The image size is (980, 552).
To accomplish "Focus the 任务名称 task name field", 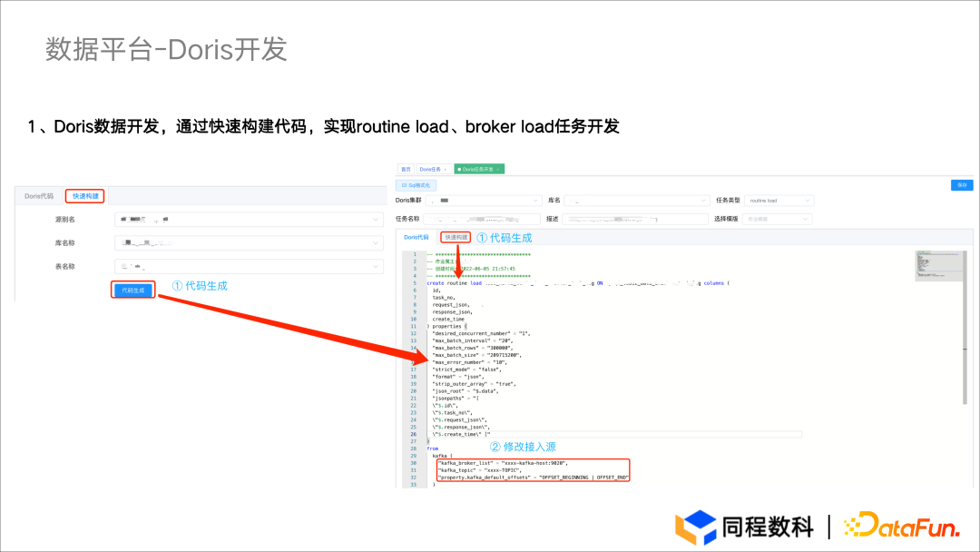I will point(482,220).
